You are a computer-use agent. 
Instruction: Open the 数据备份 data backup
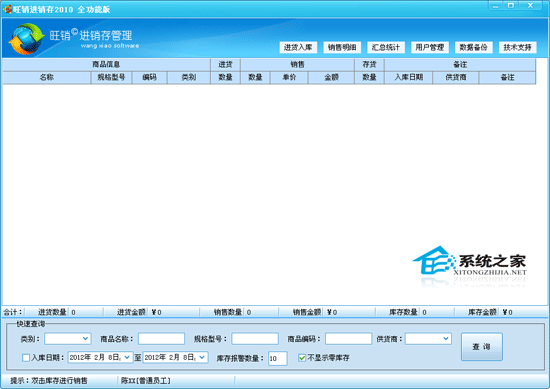tap(474, 47)
